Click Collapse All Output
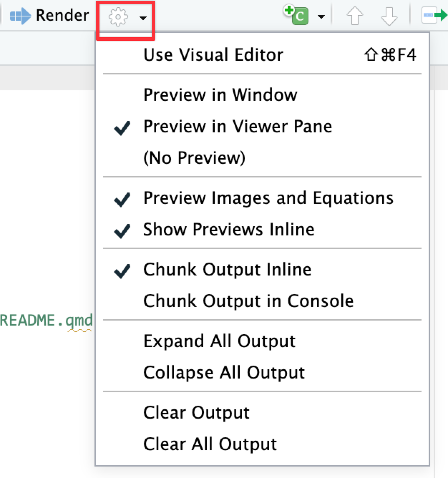This screenshot has width=448, height=478. pos(224,373)
